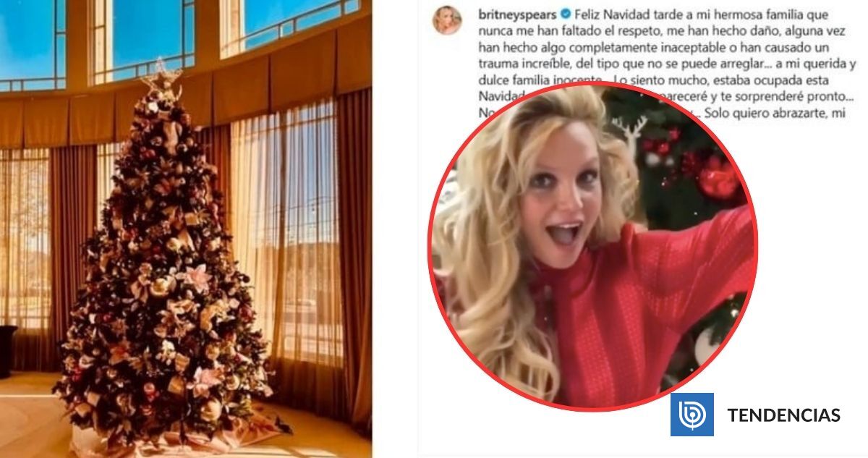Open the TENDENCIAS section label
This screenshot has width=868, height=458.
[783, 415]
